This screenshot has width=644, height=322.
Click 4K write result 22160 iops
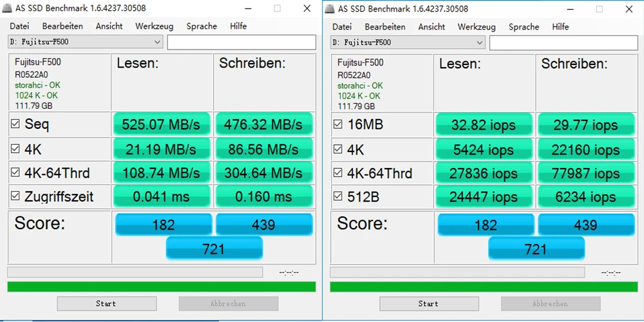click(585, 149)
